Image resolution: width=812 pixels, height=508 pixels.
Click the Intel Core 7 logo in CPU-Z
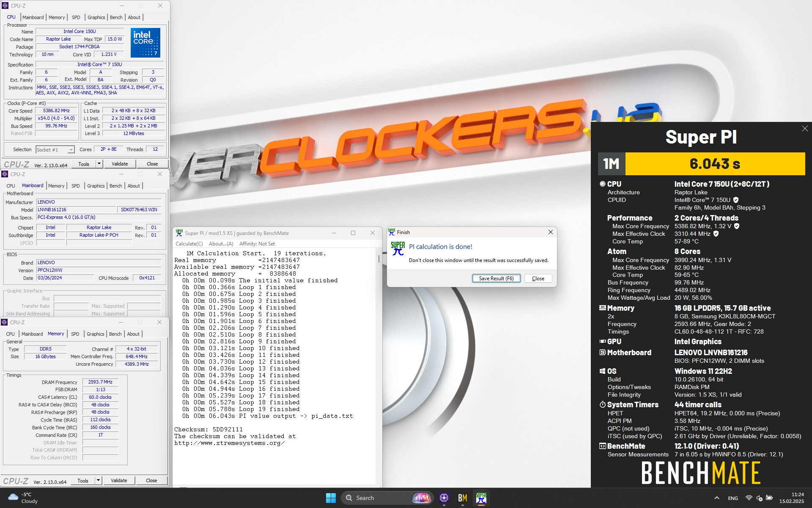(145, 42)
